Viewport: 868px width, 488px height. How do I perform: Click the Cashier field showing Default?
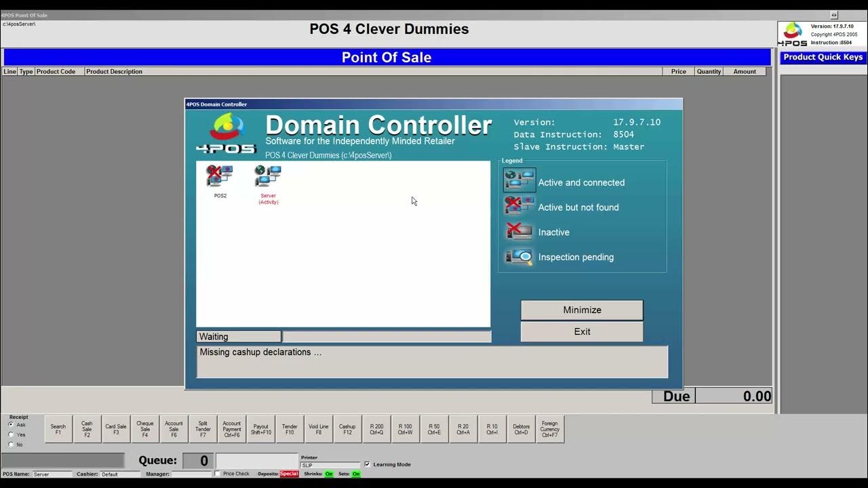120,474
